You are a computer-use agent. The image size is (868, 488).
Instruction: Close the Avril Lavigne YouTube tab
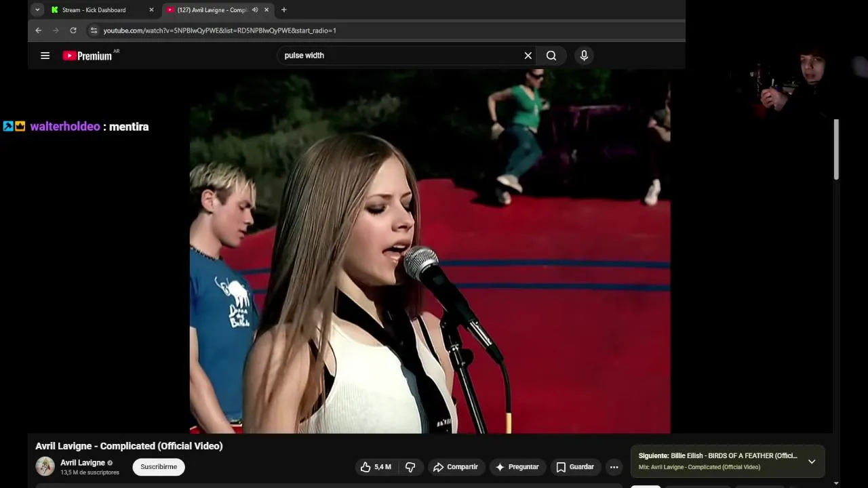point(267,10)
